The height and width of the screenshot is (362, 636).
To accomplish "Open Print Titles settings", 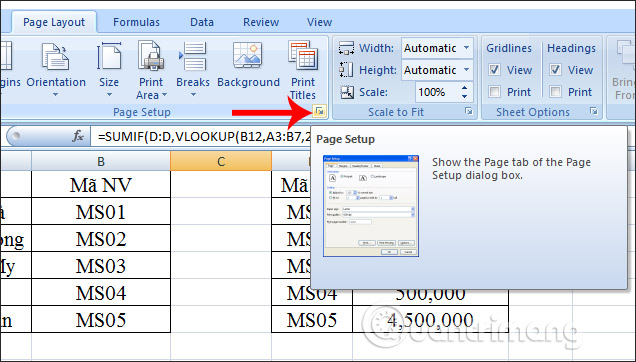I will pos(303,70).
